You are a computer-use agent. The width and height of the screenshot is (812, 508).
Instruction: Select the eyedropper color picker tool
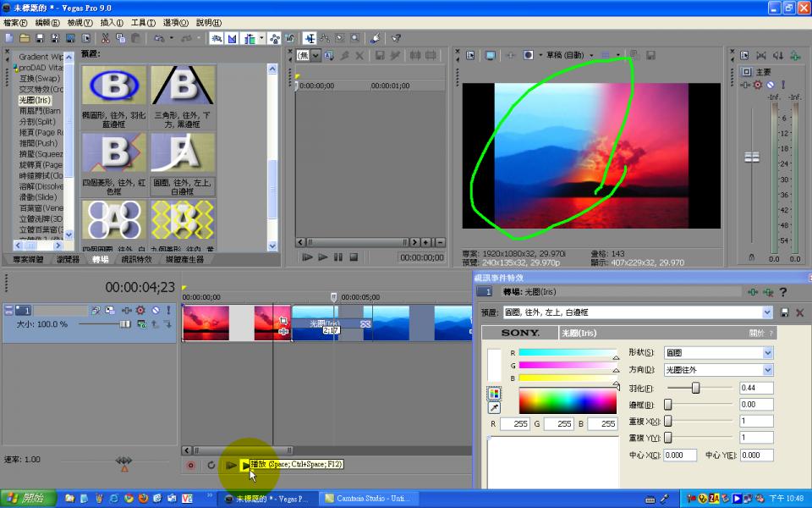pyautogui.click(x=494, y=408)
